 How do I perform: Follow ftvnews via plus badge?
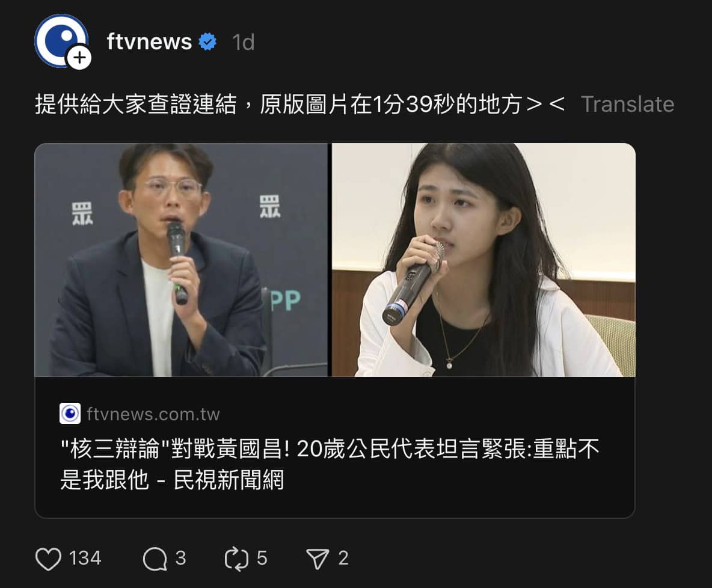coord(79,58)
